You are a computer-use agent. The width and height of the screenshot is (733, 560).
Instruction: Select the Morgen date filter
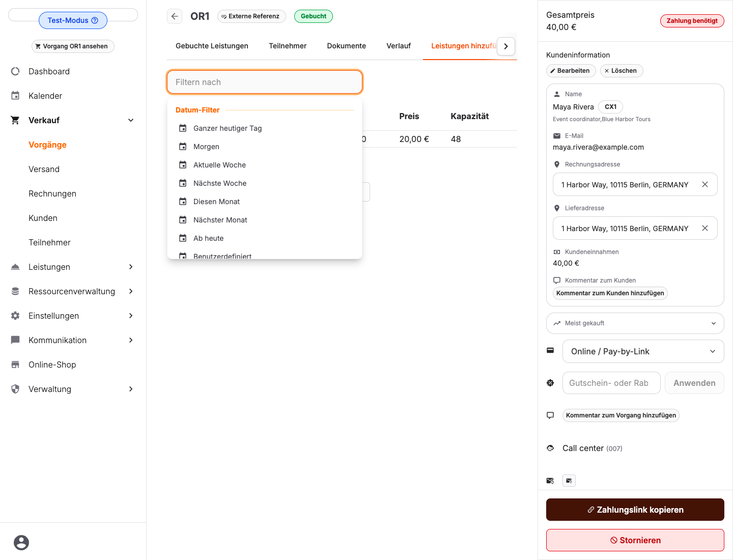point(265,147)
